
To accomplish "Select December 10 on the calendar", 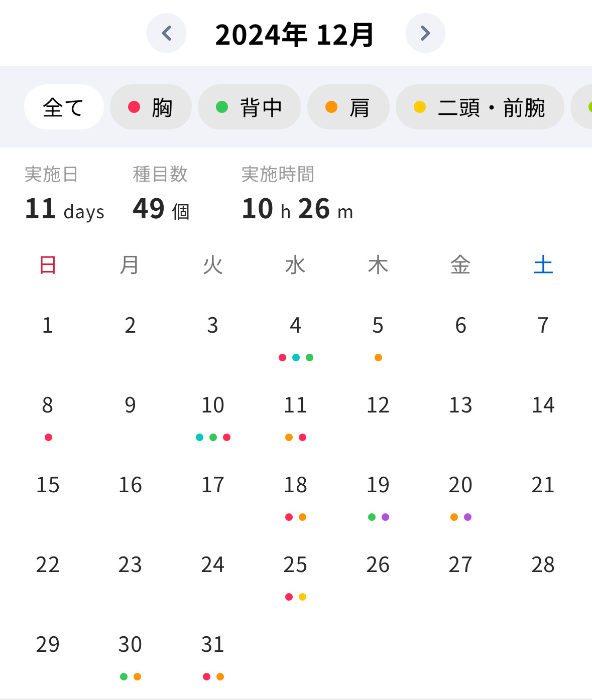I will (213, 416).
